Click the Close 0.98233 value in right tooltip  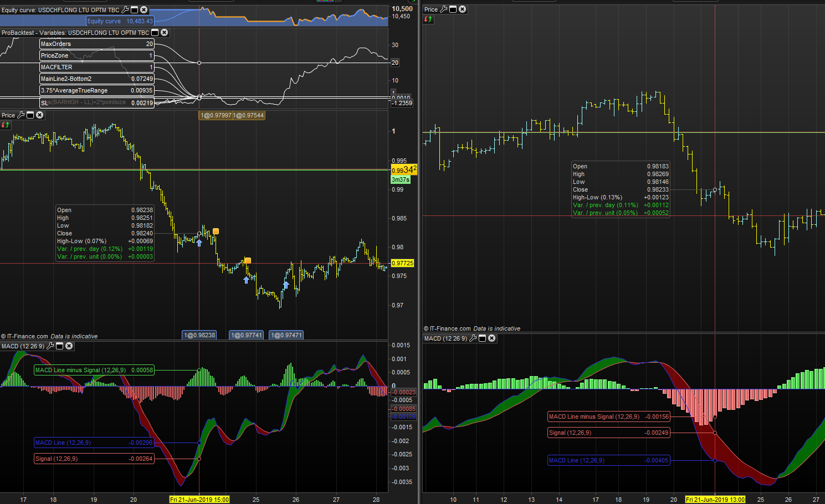[x=658, y=189]
